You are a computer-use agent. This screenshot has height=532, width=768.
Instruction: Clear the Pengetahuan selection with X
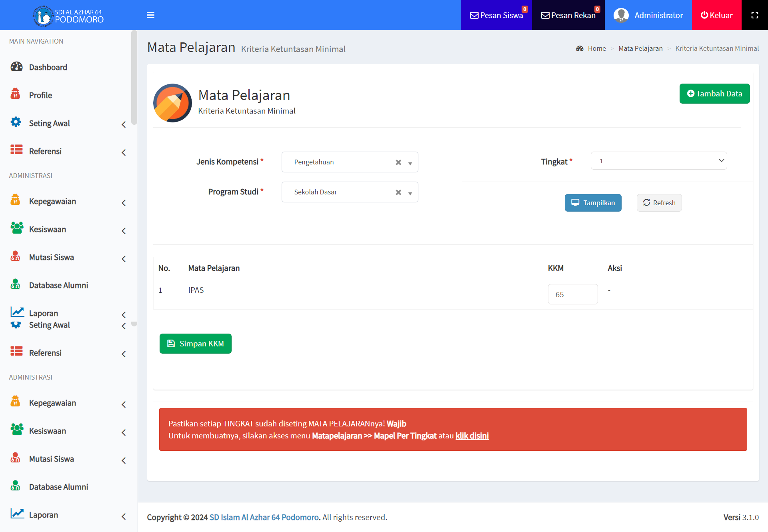(398, 162)
